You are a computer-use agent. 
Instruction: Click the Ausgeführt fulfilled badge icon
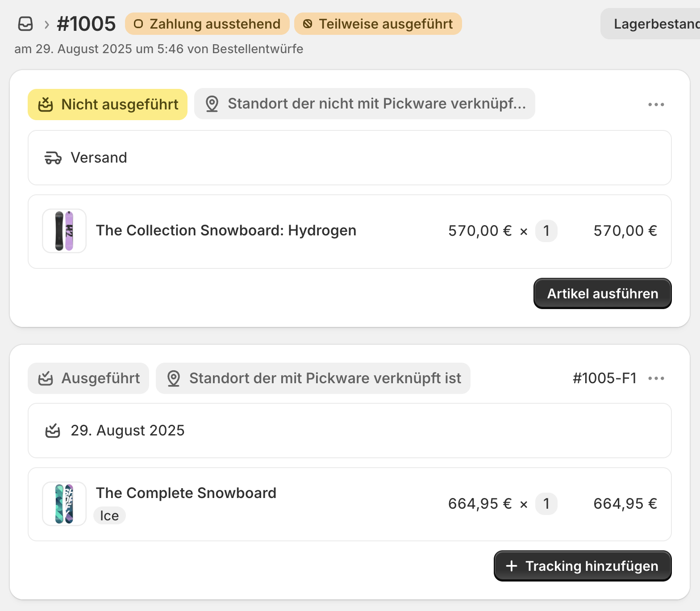click(46, 378)
